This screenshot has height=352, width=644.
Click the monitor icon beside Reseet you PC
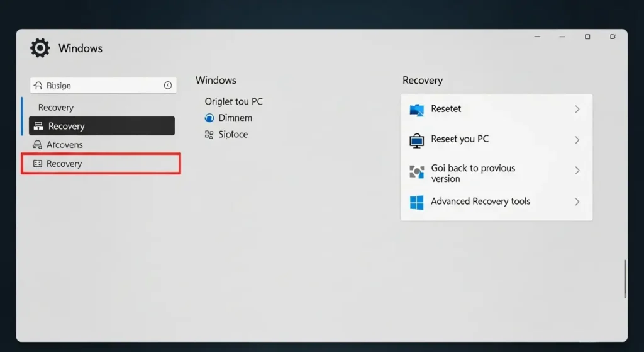[x=416, y=140]
